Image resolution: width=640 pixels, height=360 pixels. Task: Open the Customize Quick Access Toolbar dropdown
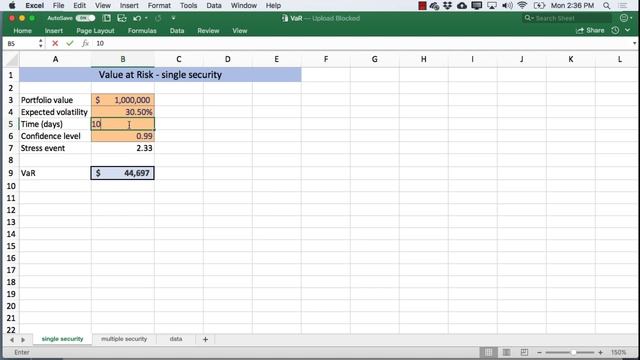[x=173, y=18]
